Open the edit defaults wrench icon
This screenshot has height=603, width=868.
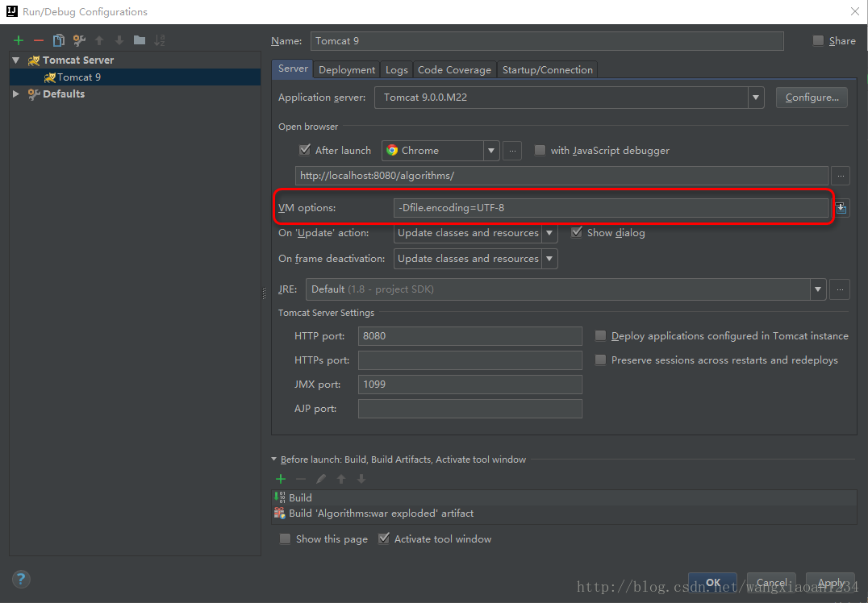tap(78, 40)
